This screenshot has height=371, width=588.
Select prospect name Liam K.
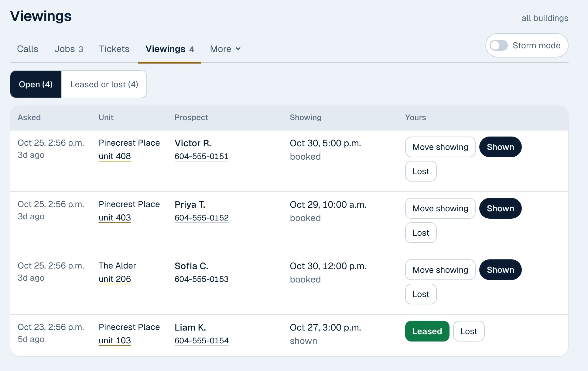(190, 327)
